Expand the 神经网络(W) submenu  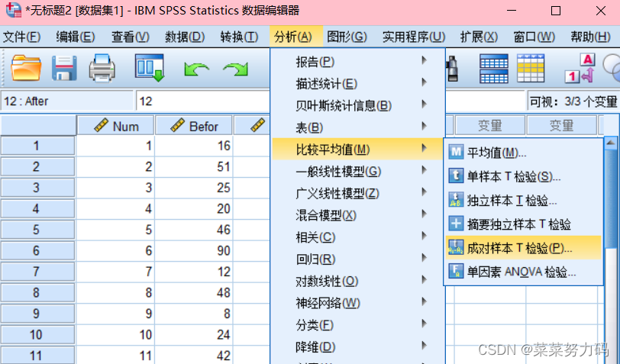358,303
